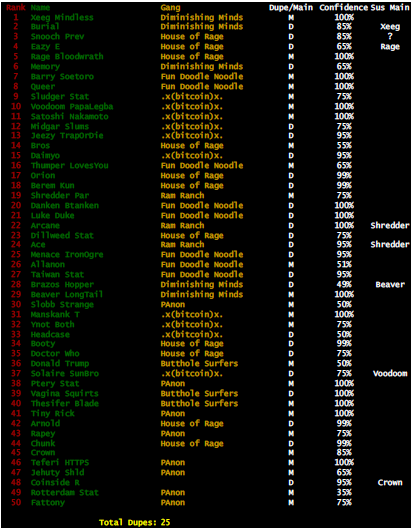This screenshot has height=530, width=413.
Task: Click the Dupe/Main column header
Action: click(291, 8)
